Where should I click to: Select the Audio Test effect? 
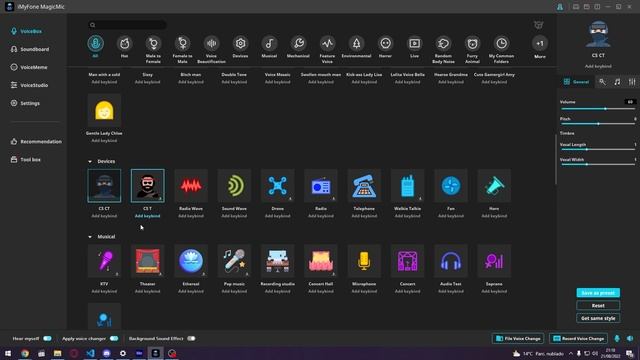click(451, 261)
